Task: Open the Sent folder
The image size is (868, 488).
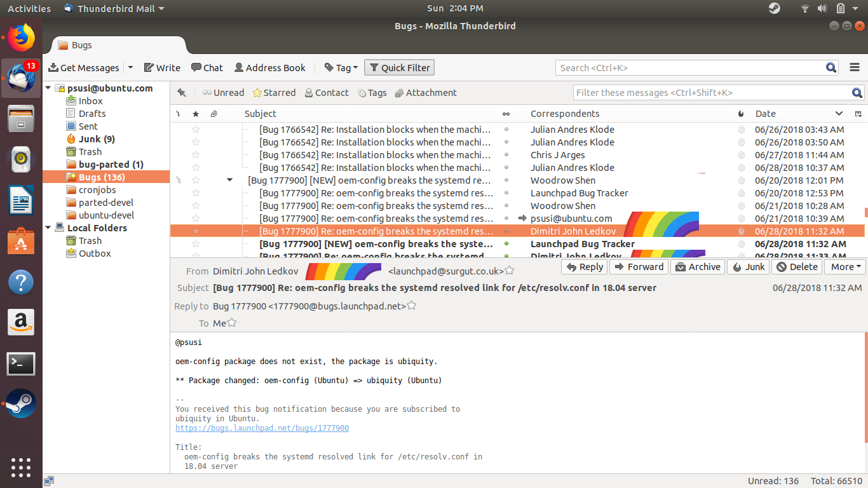Action: pyautogui.click(x=88, y=126)
